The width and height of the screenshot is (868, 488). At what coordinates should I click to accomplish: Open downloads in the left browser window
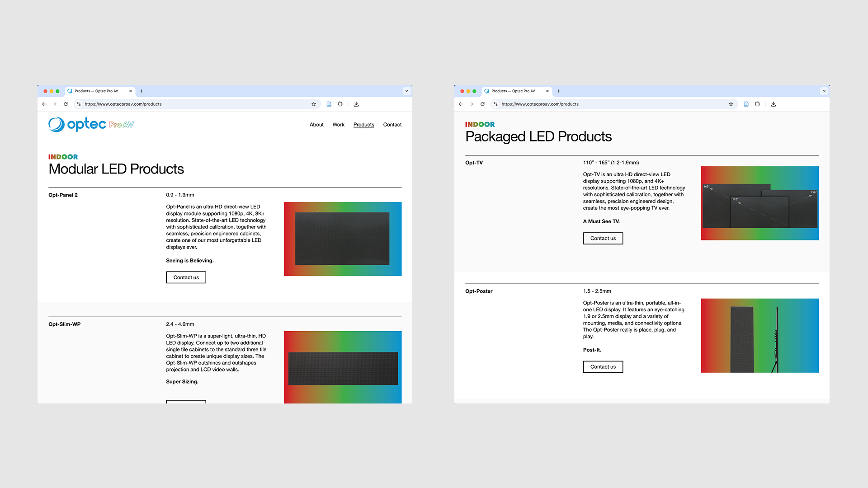tap(356, 104)
